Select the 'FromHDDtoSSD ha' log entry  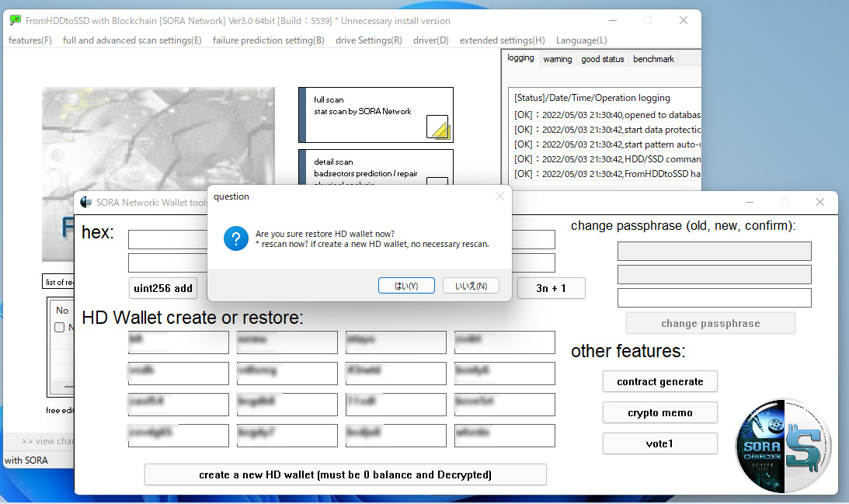607,173
